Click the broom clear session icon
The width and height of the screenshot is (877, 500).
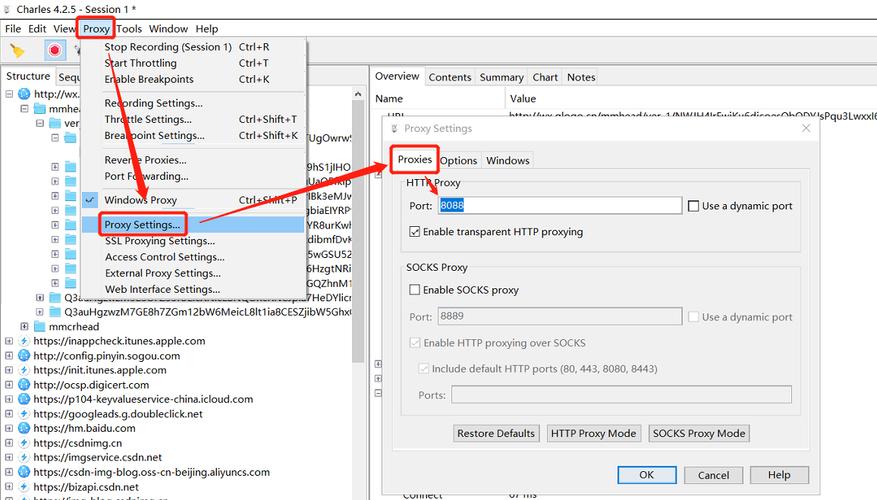pos(17,51)
